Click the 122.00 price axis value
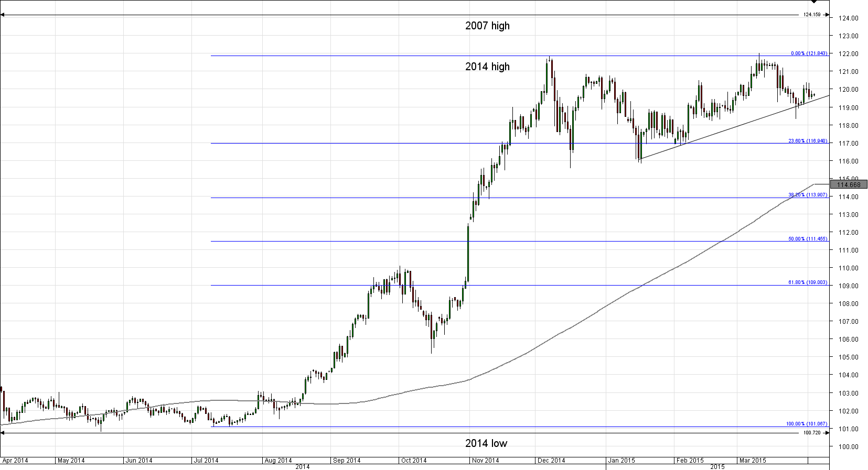 (848, 54)
